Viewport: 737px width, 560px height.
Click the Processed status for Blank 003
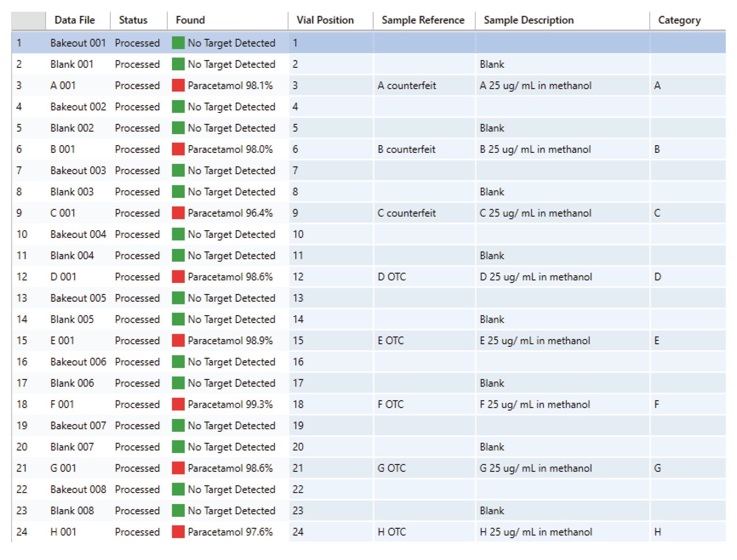pos(137,192)
